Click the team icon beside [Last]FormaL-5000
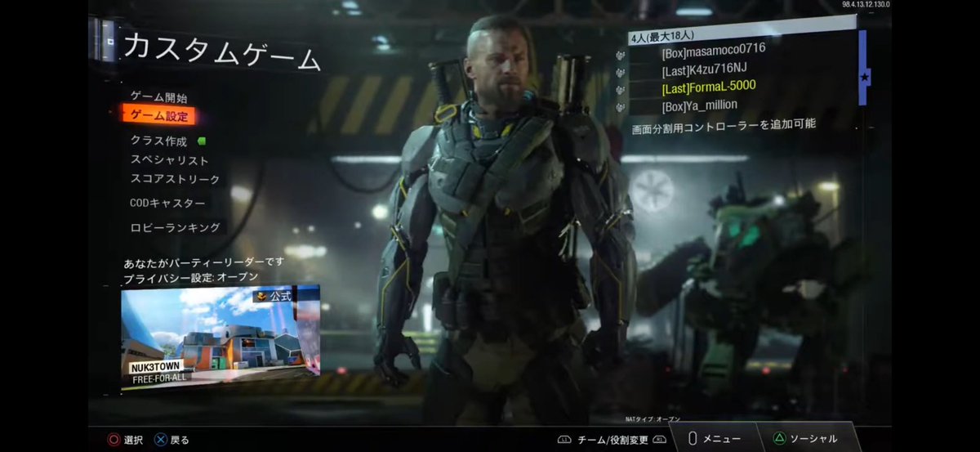The height and width of the screenshot is (452, 980). pyautogui.click(x=620, y=90)
